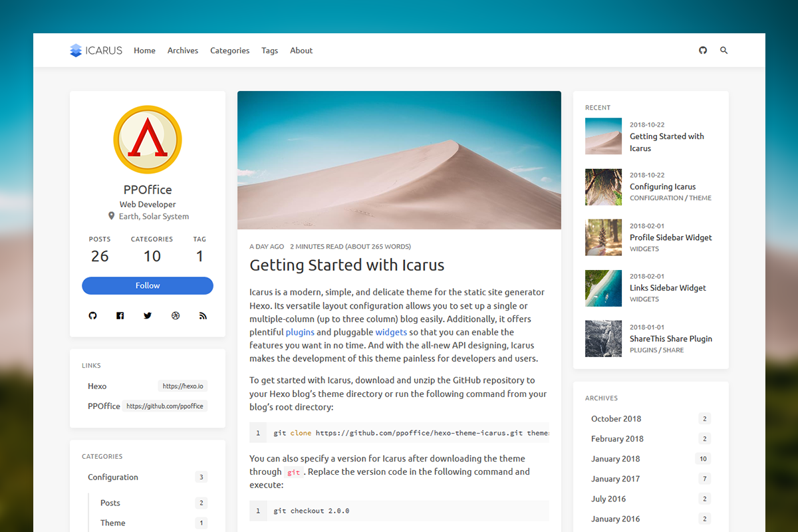Click the Configuring Icarus post thumbnail

tap(603, 187)
